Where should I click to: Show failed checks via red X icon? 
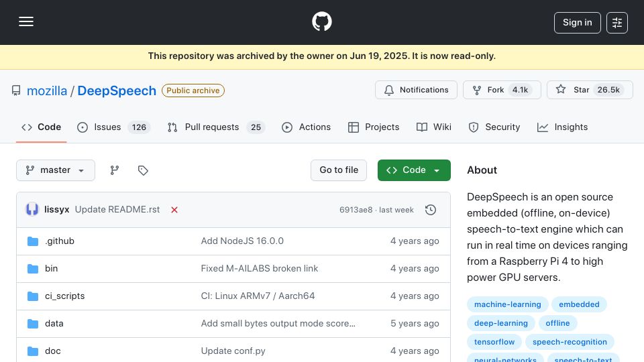(x=174, y=210)
